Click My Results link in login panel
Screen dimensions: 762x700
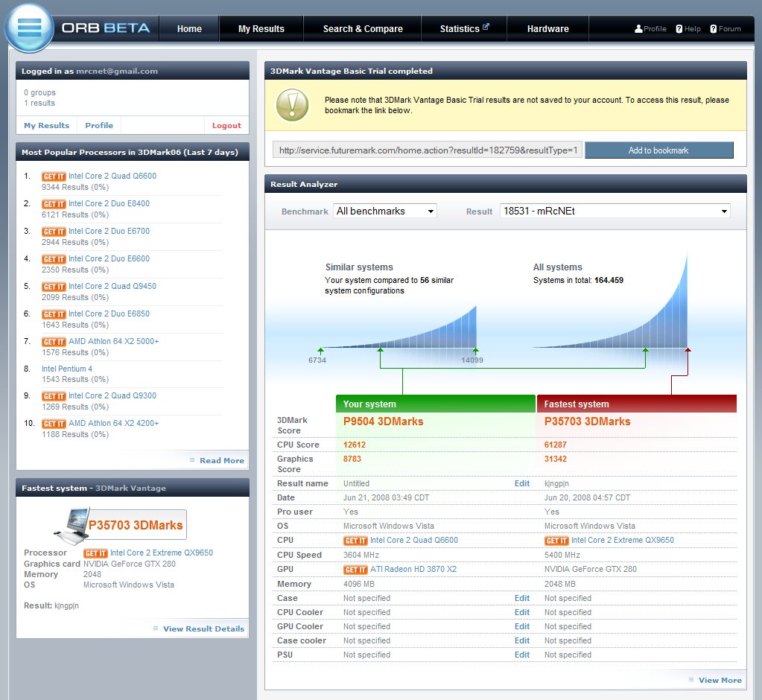(47, 125)
